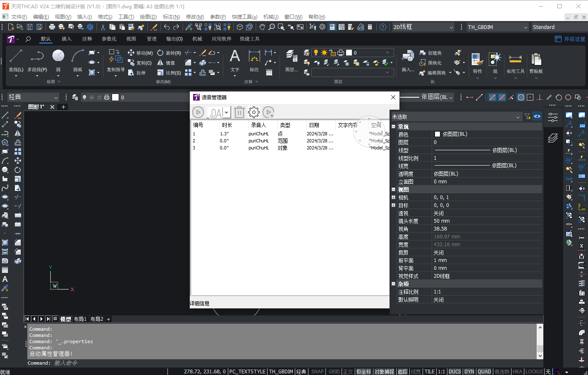
Task: Click the Mirror (镜像) tool
Action: (x=166, y=63)
